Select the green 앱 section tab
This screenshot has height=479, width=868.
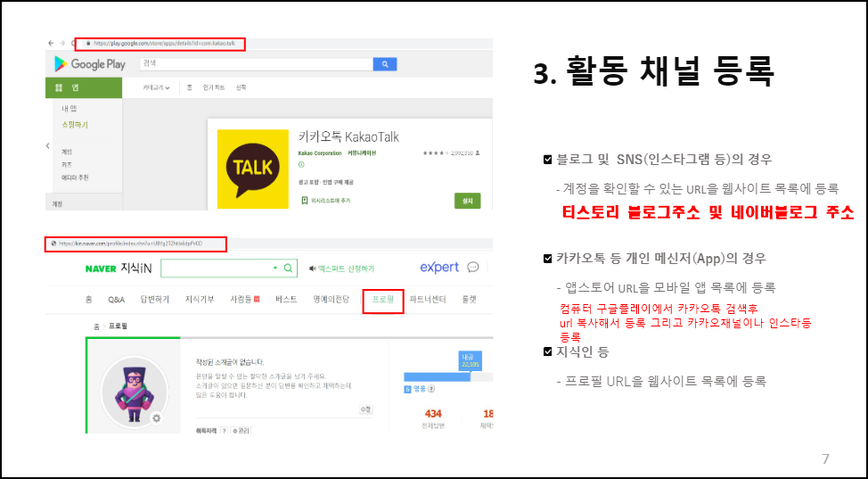click(84, 88)
